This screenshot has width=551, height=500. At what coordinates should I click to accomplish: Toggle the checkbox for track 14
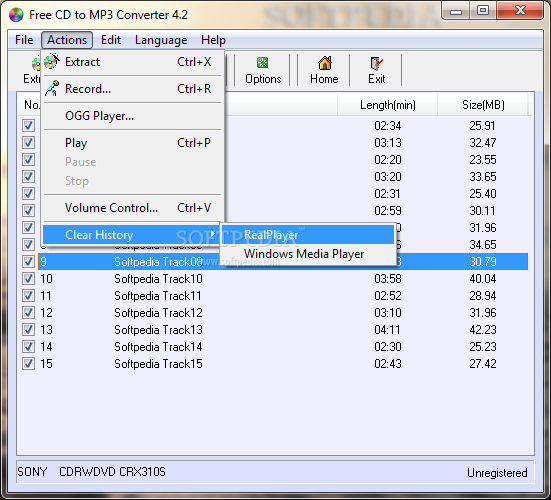tap(28, 346)
